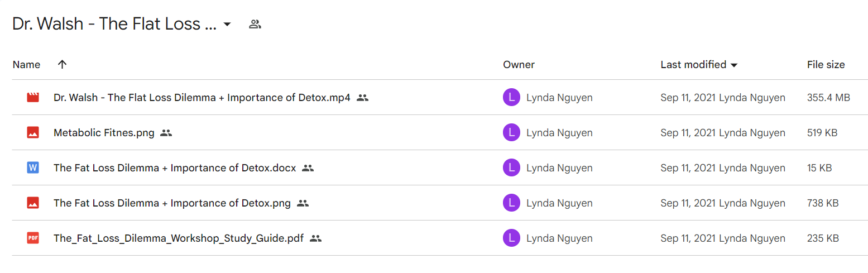
Task: Click the shared icon next to the Study Guide pdf
Action: 316,238
